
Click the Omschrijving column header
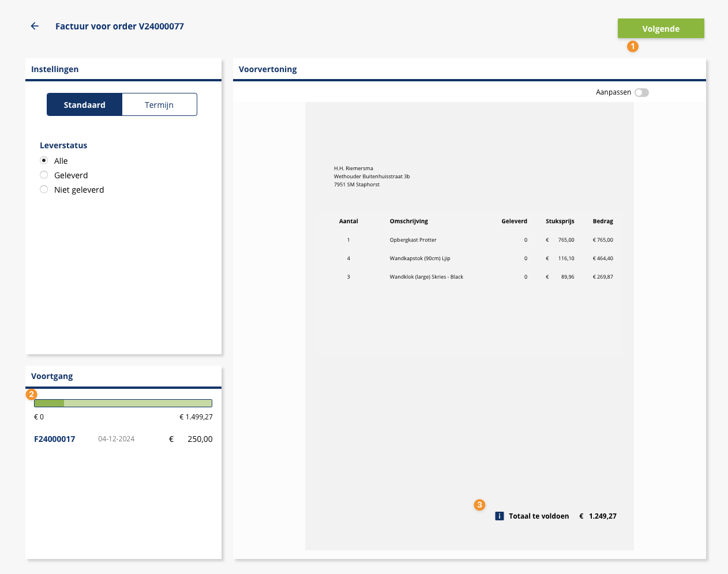coord(408,222)
